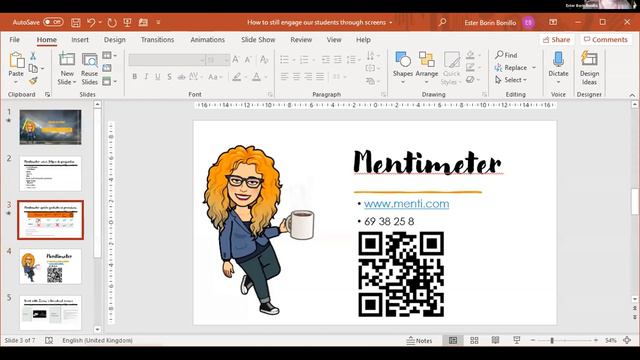Open the www.menti.com link on slide
Viewport: 640px width, 360px height.
pyautogui.click(x=406, y=203)
